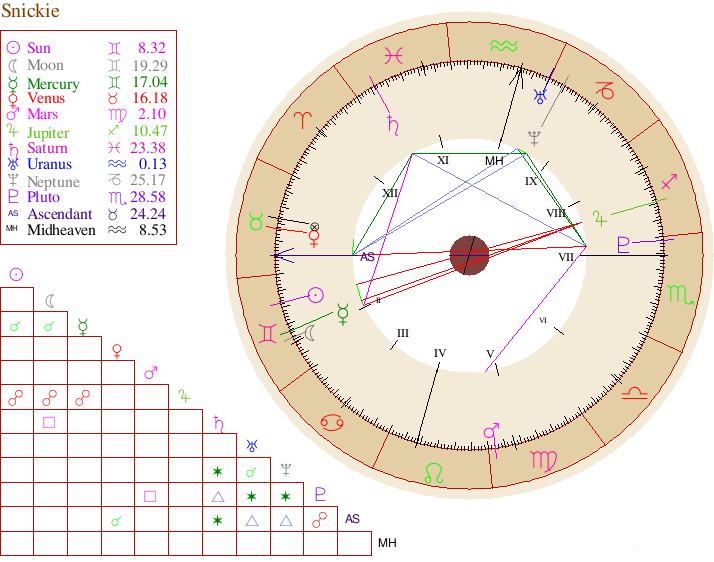Image resolution: width=714 pixels, height=562 pixels.
Task: Click the dark red center dot of the chart
Action: 469,255
